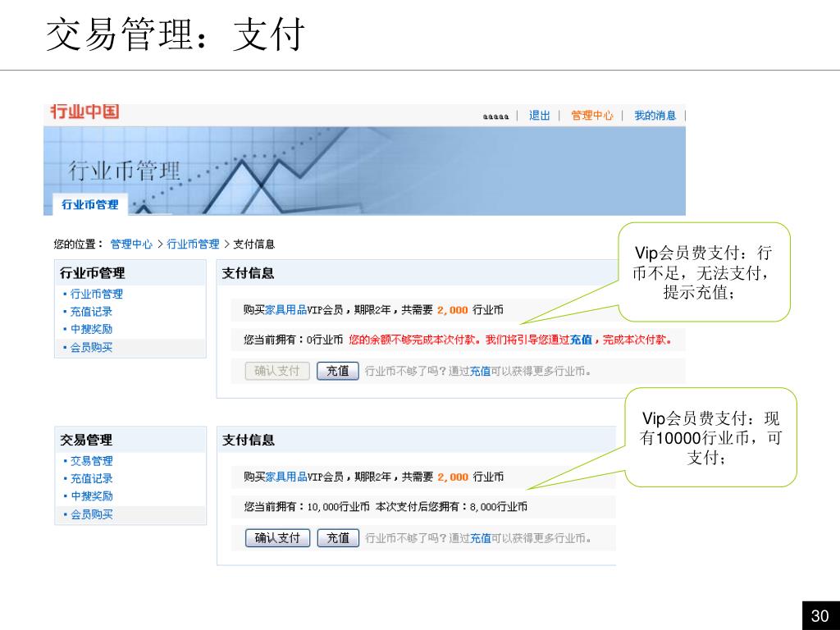The image size is (840, 630).
Task: Open 充值记录 in the 交易管理 sidebar
Action: coord(92,479)
